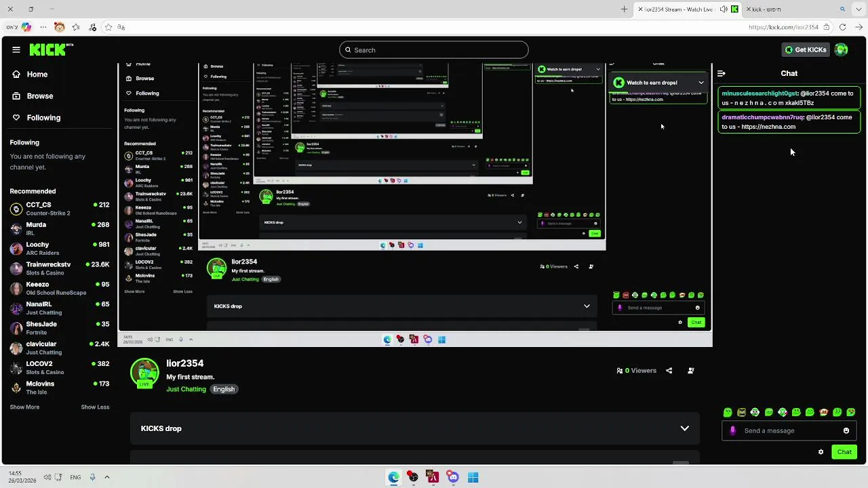Open browser three-dots menu

tap(43, 27)
